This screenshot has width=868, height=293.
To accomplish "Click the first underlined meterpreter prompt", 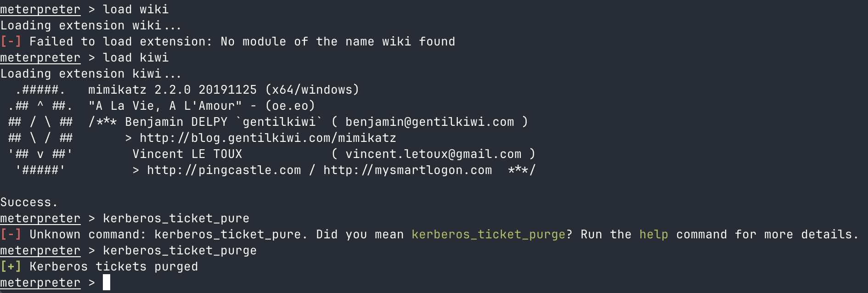I will (x=40, y=9).
